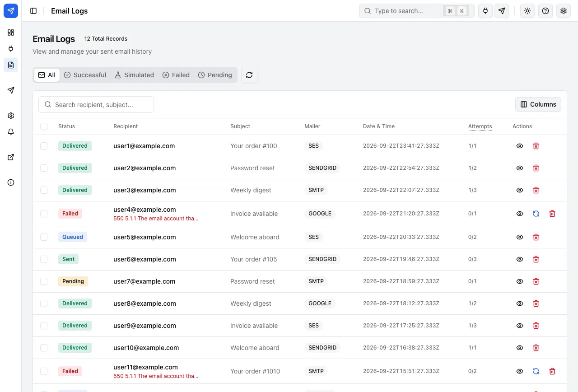Select the user1@example.com row checkbox
This screenshot has height=392, width=578.
44,146
